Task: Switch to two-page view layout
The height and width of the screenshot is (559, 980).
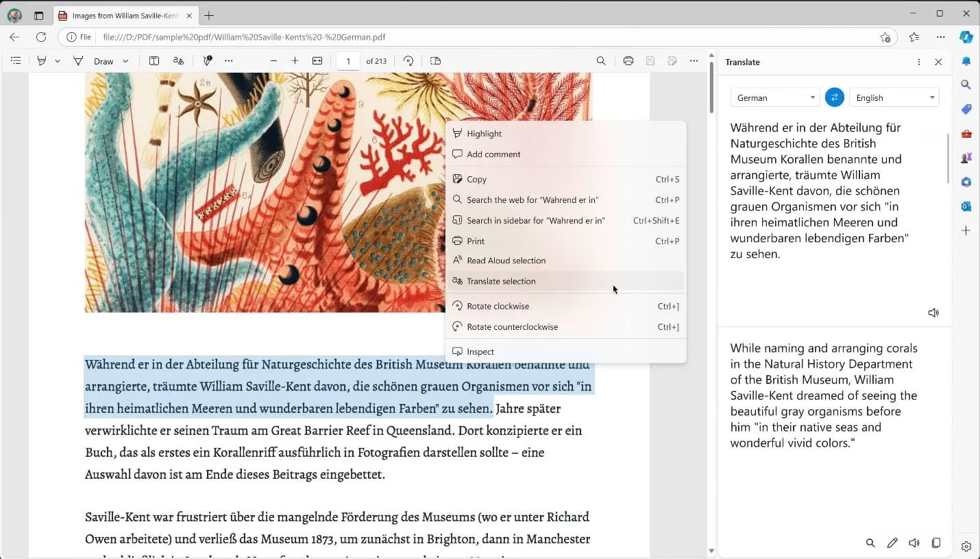Action: (x=435, y=60)
